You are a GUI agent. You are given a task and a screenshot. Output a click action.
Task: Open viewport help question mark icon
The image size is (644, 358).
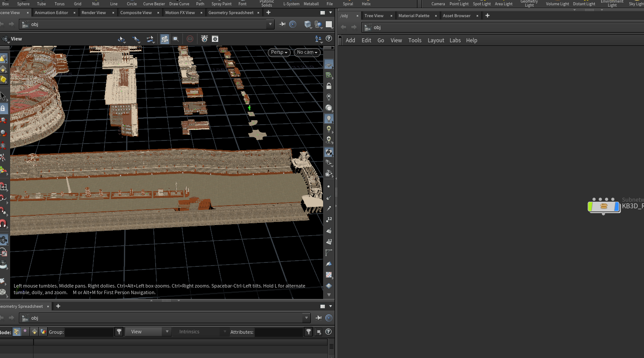(x=329, y=39)
